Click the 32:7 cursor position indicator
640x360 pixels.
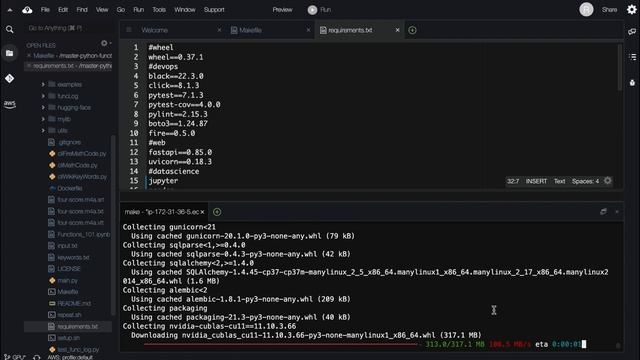[513, 181]
